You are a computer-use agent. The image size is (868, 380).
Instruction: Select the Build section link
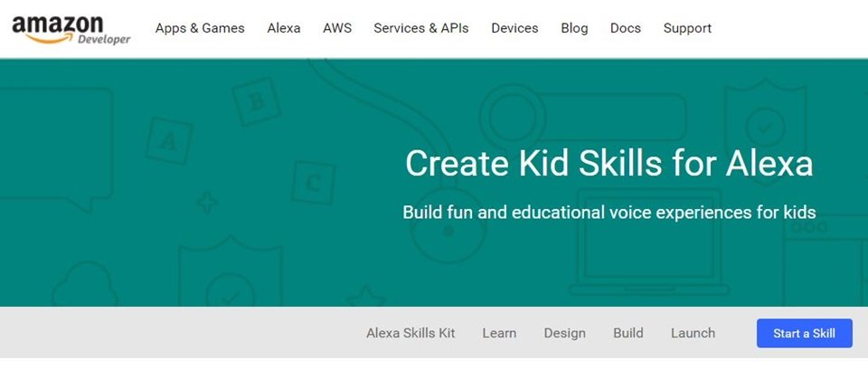pyautogui.click(x=628, y=333)
